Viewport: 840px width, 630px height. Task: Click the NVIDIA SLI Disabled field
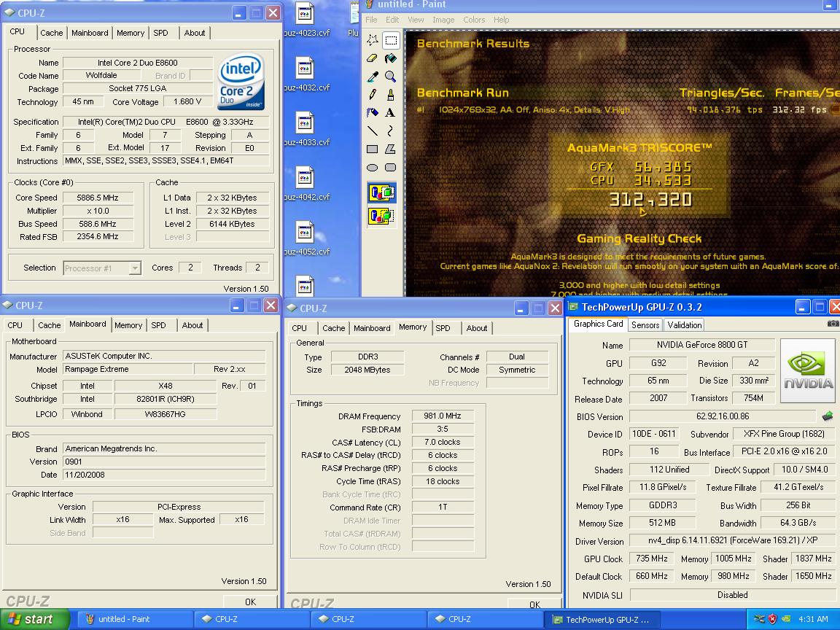pos(732,595)
